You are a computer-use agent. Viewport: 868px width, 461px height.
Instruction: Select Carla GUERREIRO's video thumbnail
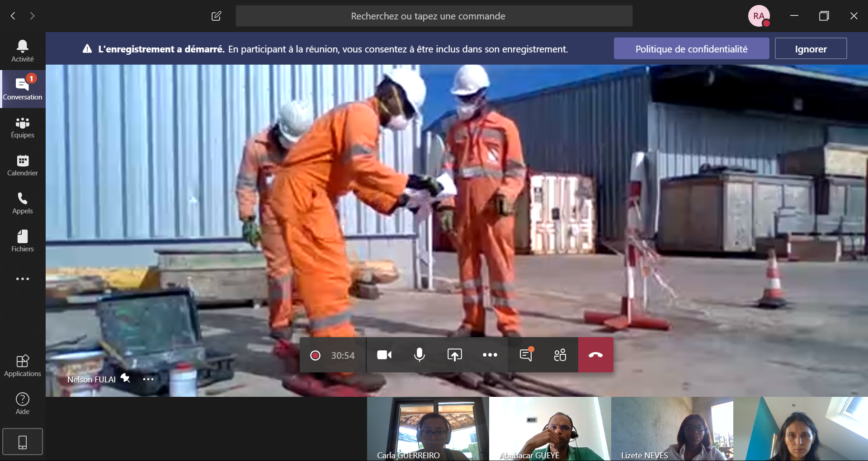[428, 429]
